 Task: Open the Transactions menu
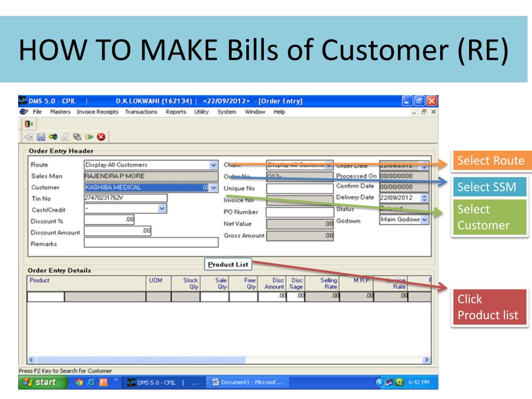[141, 112]
